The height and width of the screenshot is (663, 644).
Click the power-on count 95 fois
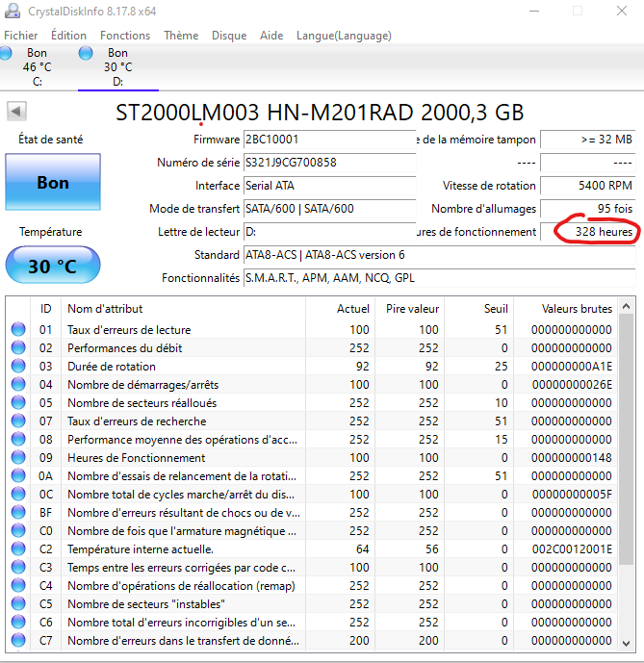click(588, 209)
